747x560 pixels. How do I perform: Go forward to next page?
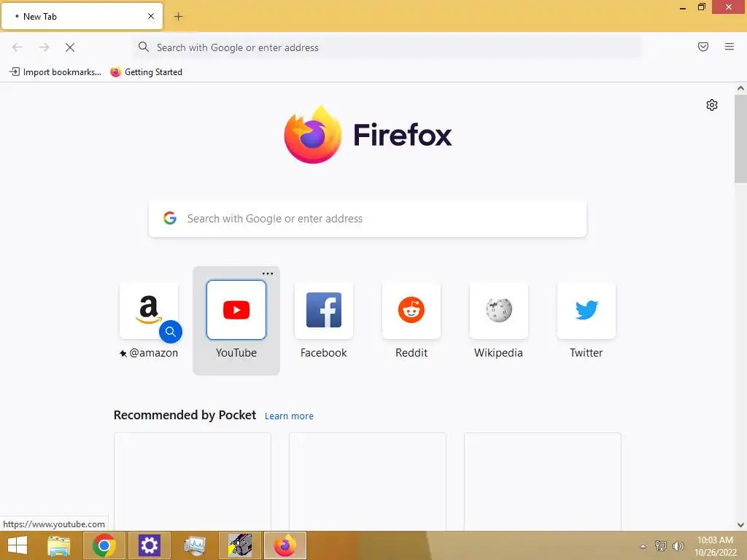click(x=44, y=47)
